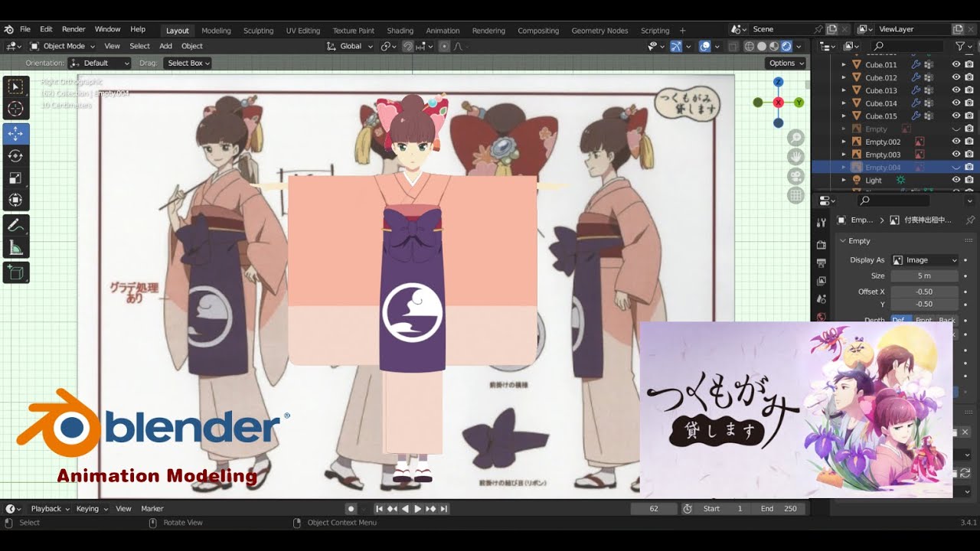Select the Rotate tool
Screen dimensions: 980x551
point(16,156)
